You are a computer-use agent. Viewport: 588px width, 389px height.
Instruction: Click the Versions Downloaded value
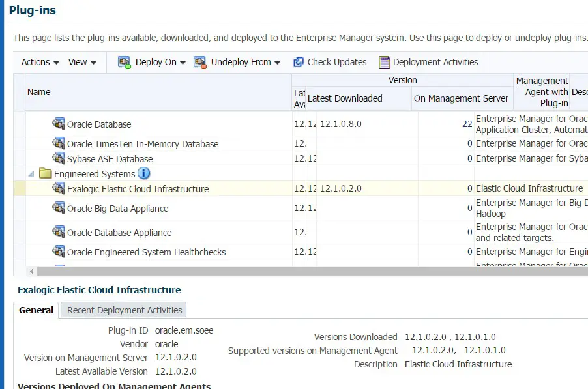(x=450, y=337)
